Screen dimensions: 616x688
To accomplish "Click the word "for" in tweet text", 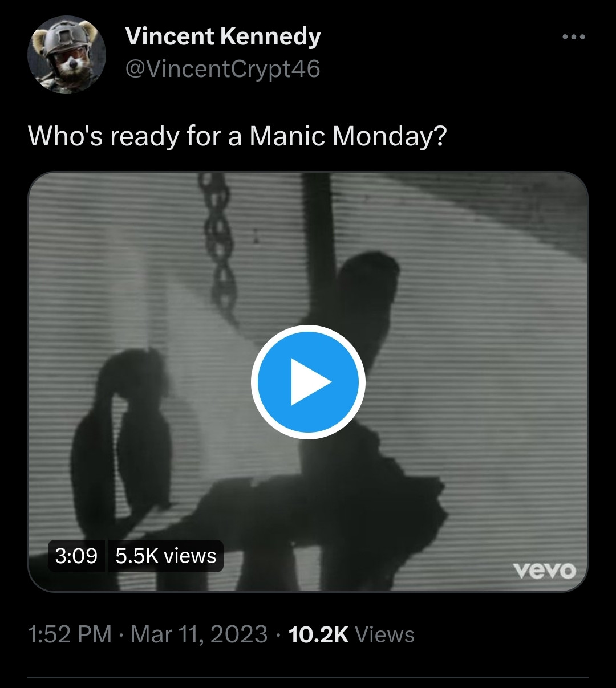I will click(x=202, y=137).
